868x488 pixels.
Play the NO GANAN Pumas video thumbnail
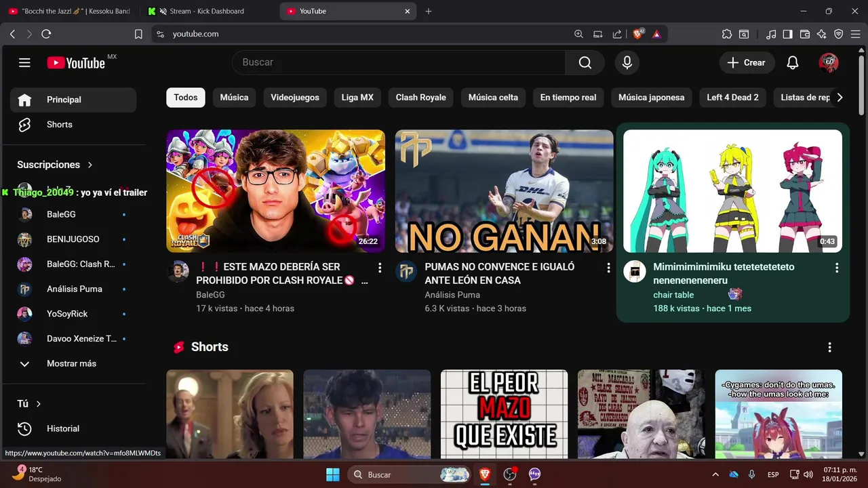click(505, 191)
